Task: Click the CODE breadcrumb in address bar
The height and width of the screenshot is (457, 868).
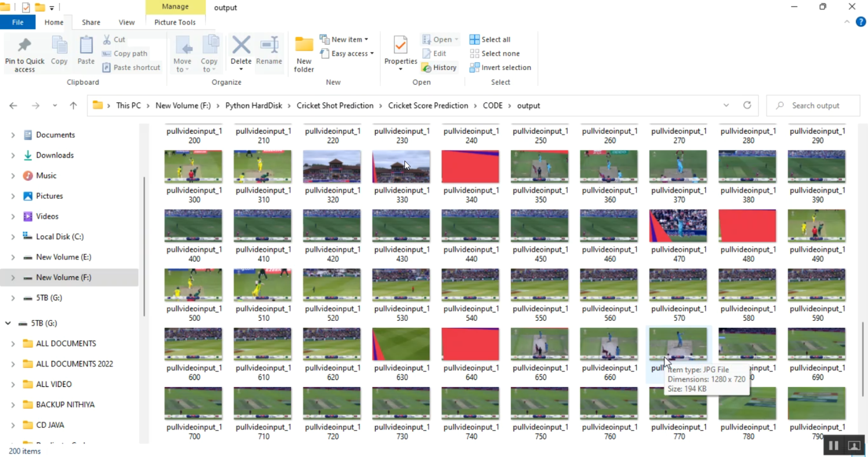Action: tap(492, 105)
